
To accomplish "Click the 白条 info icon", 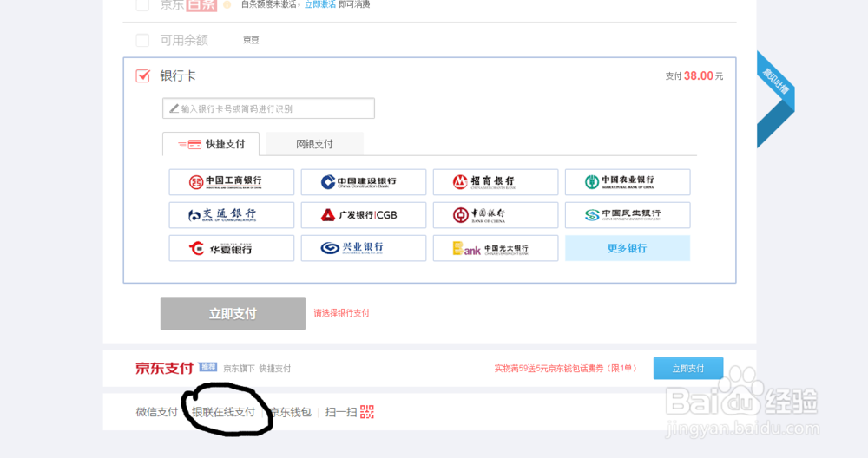I will point(227,4).
